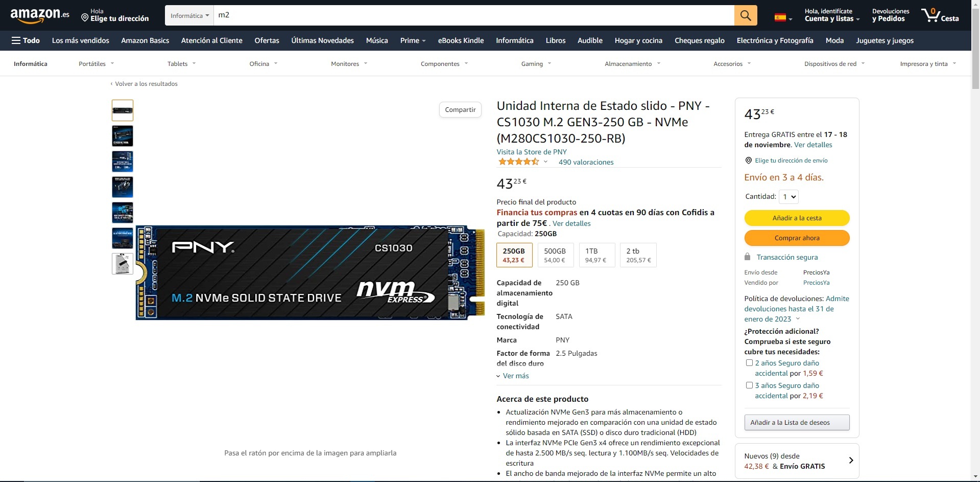The width and height of the screenshot is (980, 482).
Task: Open the Componentes submenu
Action: [444, 64]
